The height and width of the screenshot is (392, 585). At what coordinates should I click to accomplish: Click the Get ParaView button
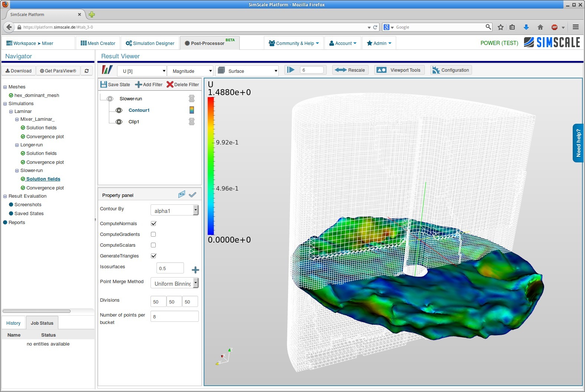pyautogui.click(x=58, y=71)
